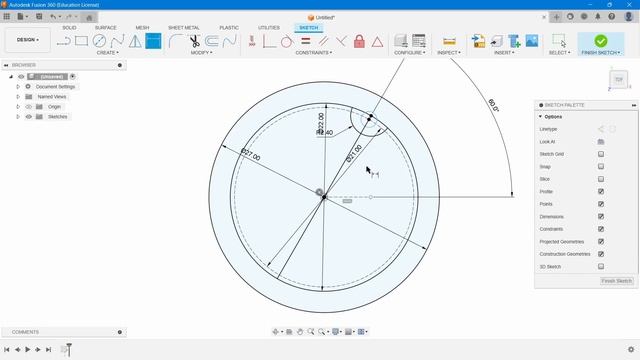
Task: Uncheck Profile checkbox
Action: 601,191
